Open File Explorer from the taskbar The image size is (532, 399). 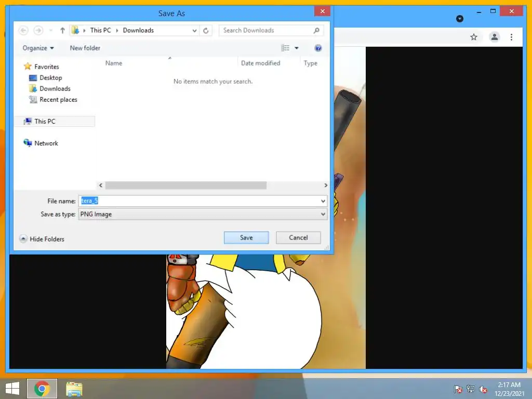pos(74,389)
